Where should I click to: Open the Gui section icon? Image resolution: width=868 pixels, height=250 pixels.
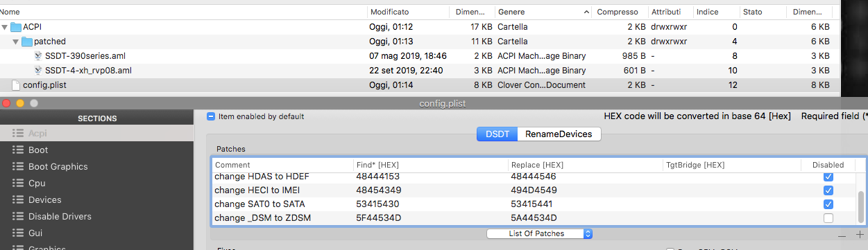coord(19,233)
